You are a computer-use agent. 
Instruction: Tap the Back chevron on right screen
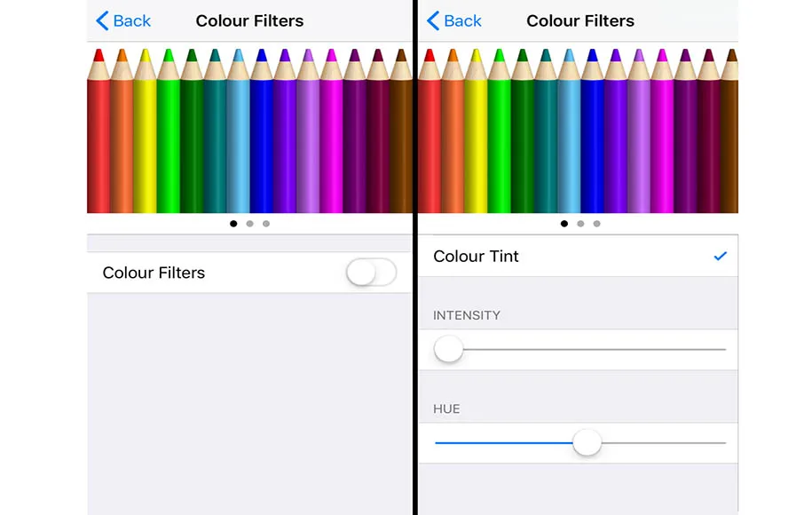[433, 20]
